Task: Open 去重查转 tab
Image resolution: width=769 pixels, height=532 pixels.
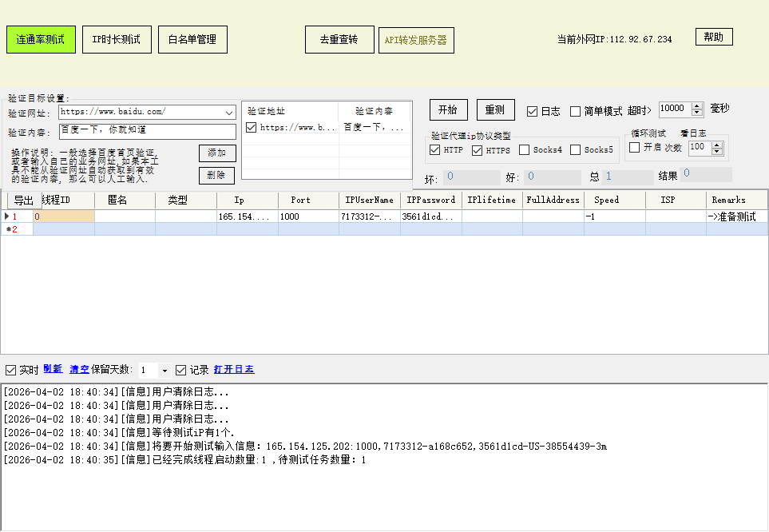Action: [x=339, y=39]
